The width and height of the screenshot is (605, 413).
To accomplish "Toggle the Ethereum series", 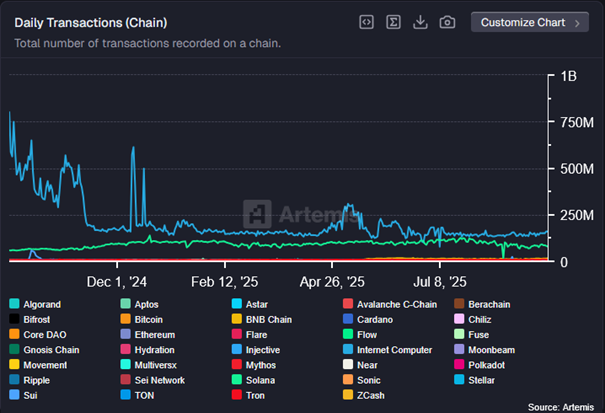I will pos(147,334).
